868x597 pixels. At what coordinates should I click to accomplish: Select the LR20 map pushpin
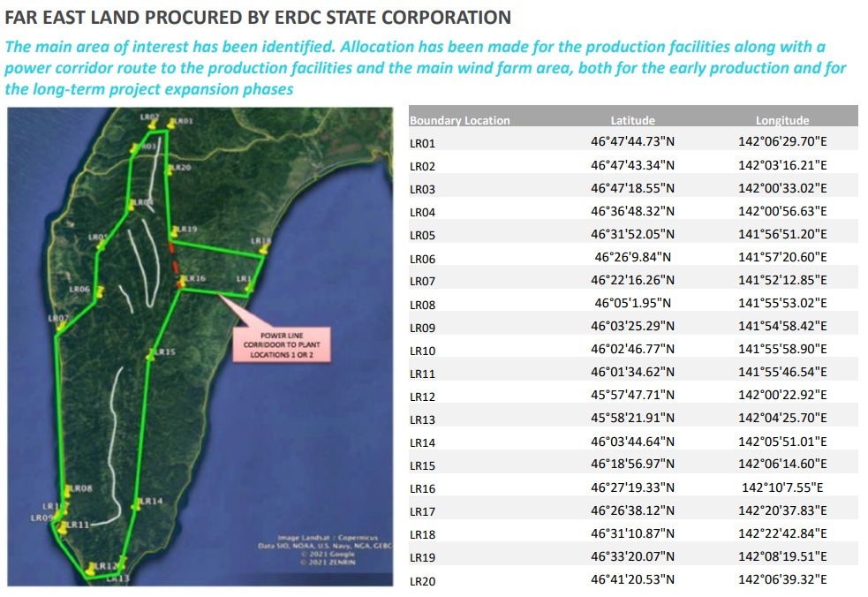[170, 168]
